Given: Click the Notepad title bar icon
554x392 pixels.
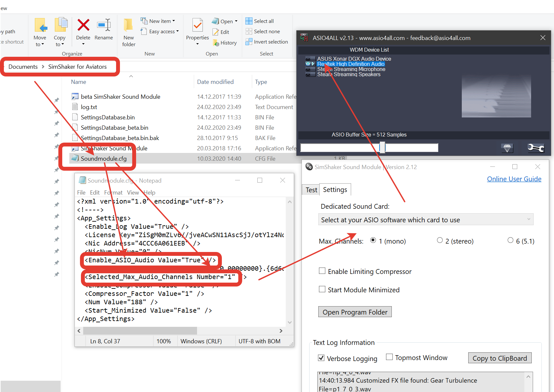Looking at the screenshot, I should pyautogui.click(x=83, y=180).
